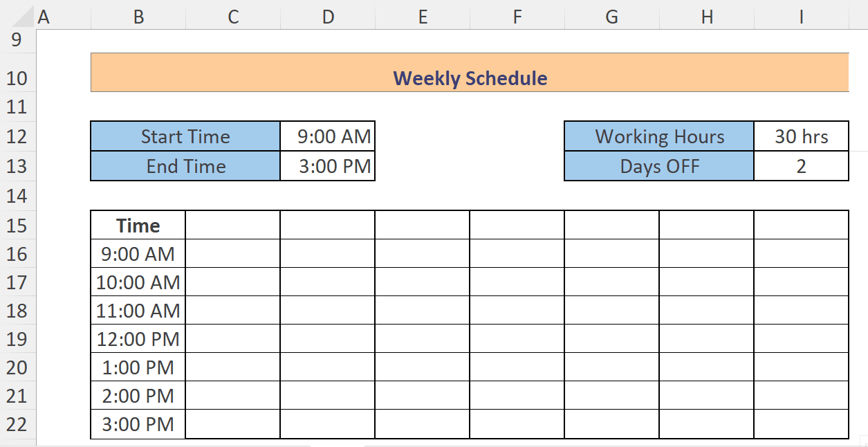The height and width of the screenshot is (447, 868).
Task: Select the empty cell beside 10:00 AM
Action: point(232,282)
